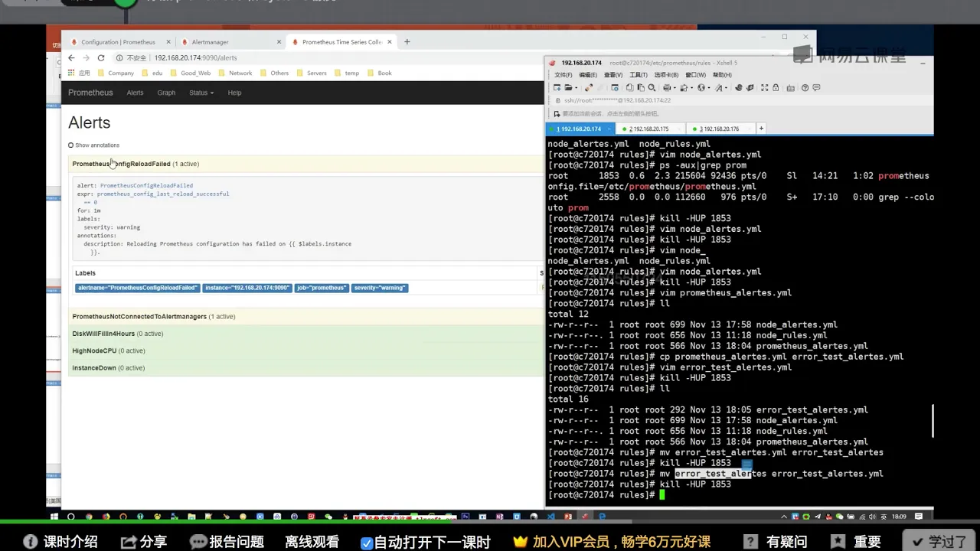Click the browser reload icon
The height and width of the screenshot is (551, 980).
coord(100,57)
